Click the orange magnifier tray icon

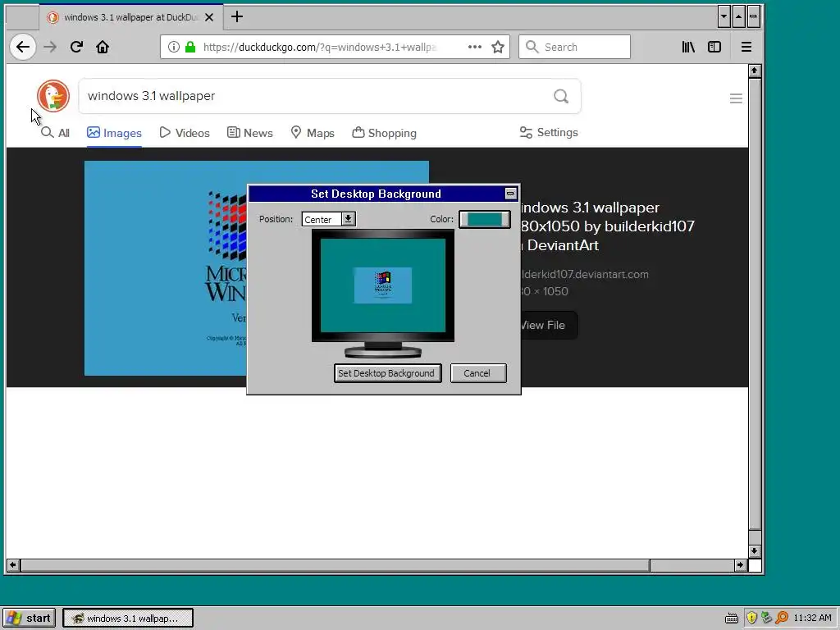(782, 618)
